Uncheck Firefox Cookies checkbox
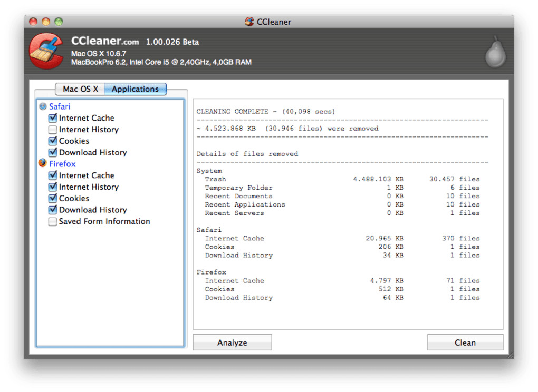Image resolution: width=538 pixels, height=392 pixels. (53, 198)
